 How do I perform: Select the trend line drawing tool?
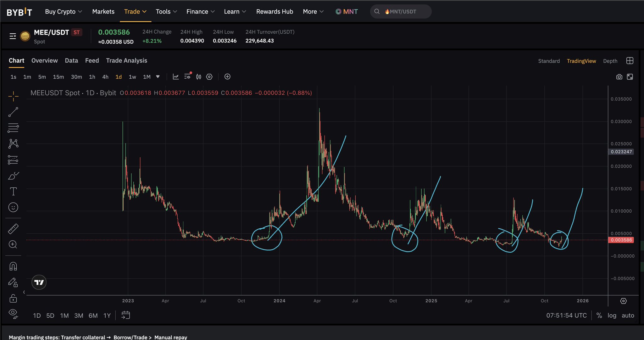13,112
